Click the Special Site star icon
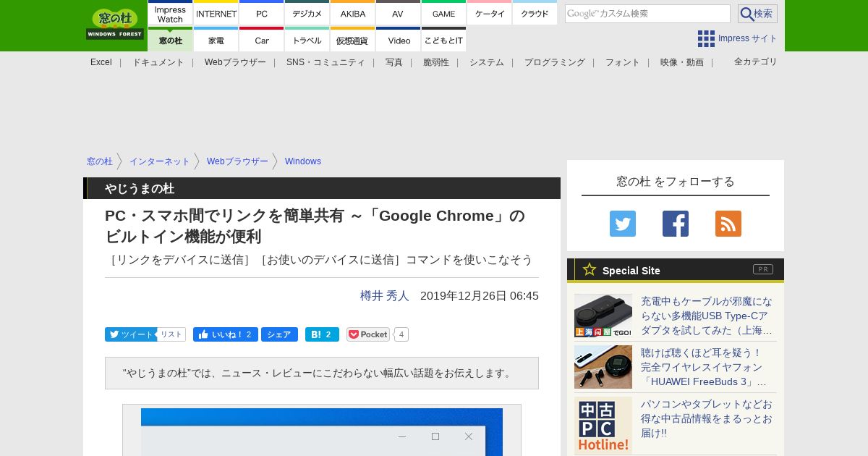 [590, 269]
